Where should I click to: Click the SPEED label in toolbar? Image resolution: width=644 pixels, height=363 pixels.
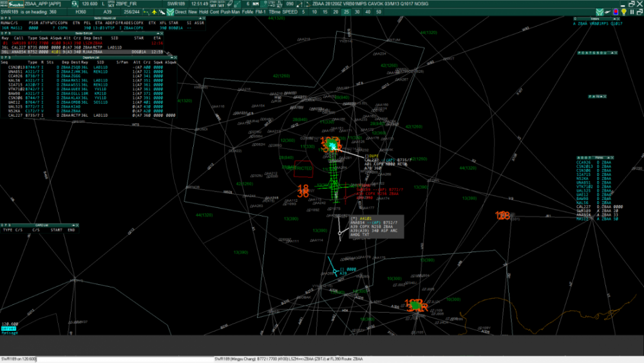tap(290, 12)
